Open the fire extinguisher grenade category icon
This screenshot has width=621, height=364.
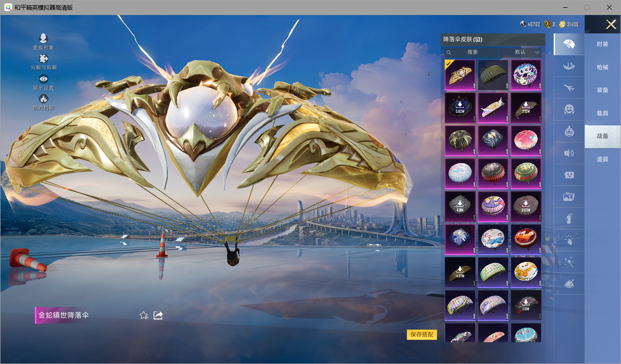(569, 218)
